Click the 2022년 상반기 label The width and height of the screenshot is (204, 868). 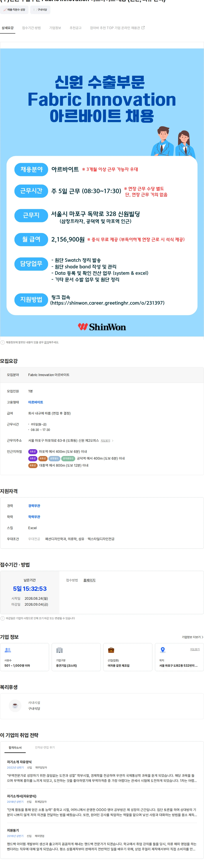pos(16,767)
